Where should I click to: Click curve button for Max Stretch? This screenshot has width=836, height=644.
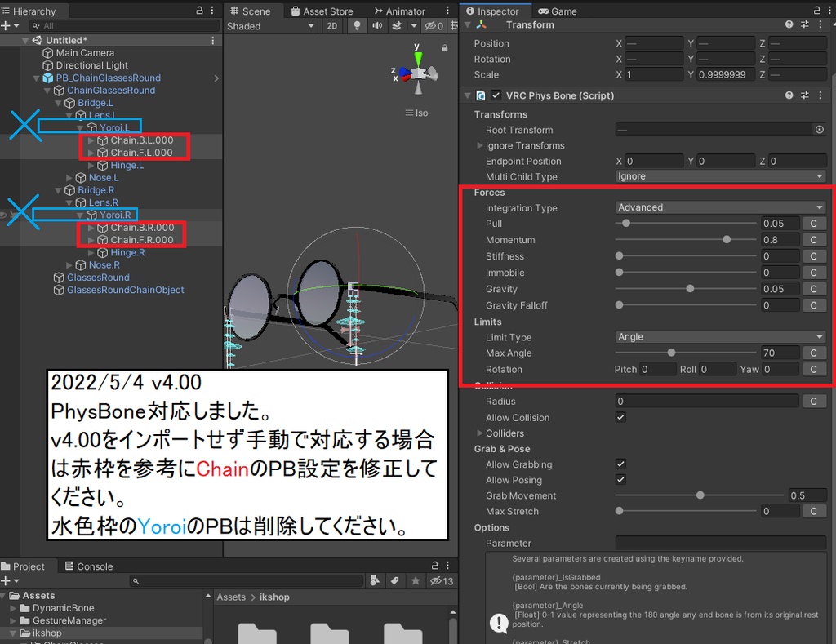(x=814, y=511)
